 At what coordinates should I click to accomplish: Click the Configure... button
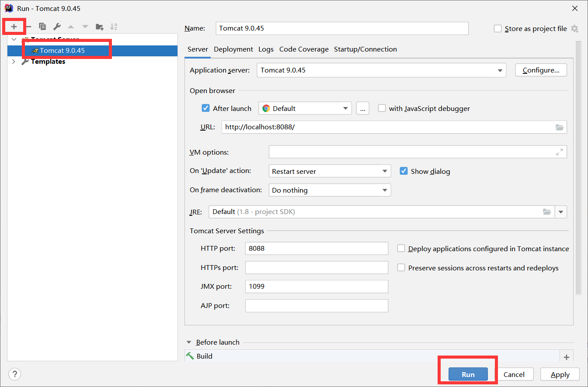[541, 70]
